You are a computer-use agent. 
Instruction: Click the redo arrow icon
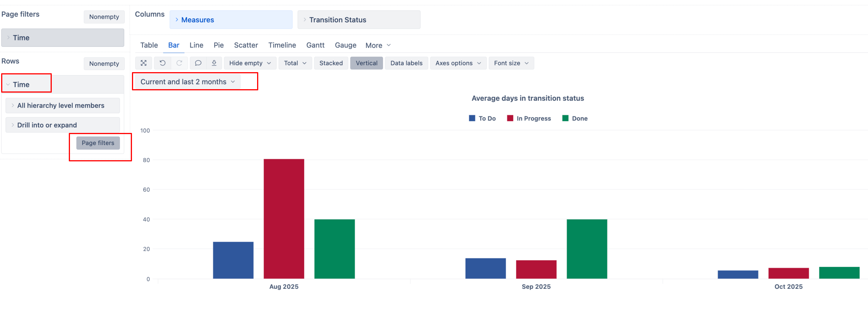coord(179,63)
